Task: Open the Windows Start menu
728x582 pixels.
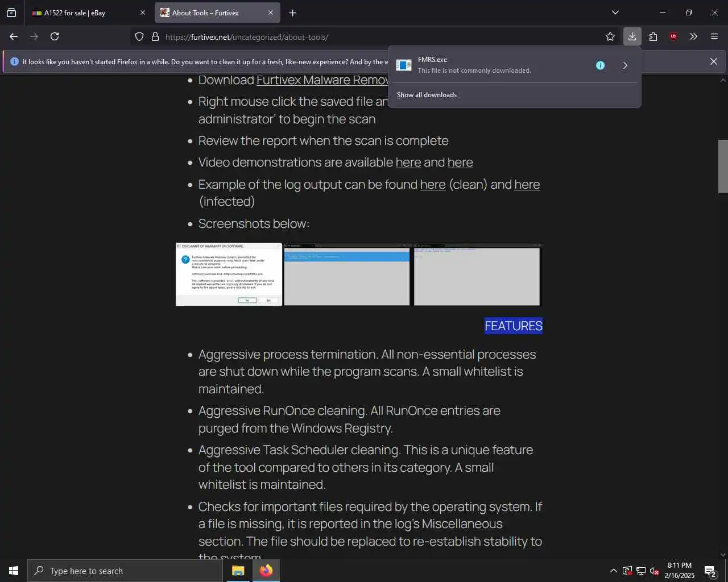Action: point(14,571)
